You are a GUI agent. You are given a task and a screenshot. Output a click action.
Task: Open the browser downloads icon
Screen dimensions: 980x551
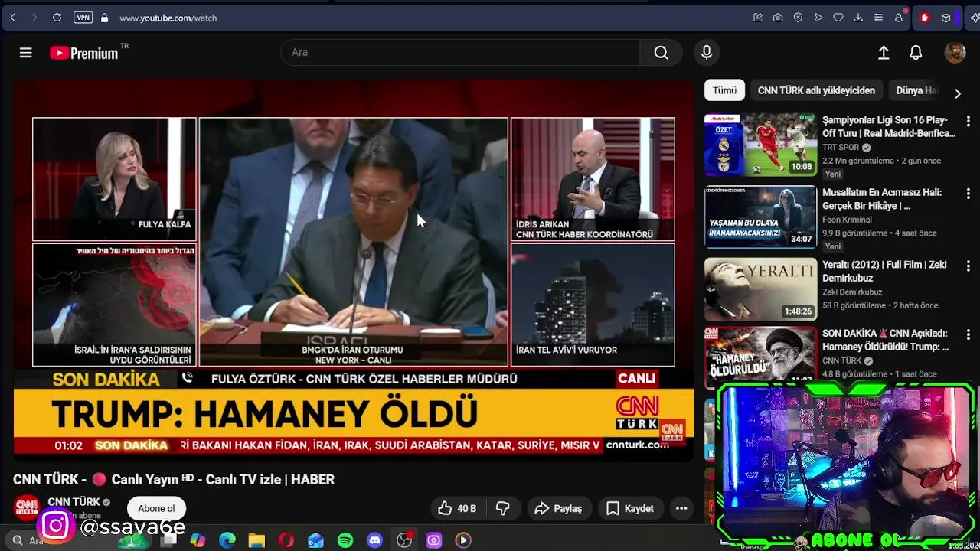pos(858,18)
